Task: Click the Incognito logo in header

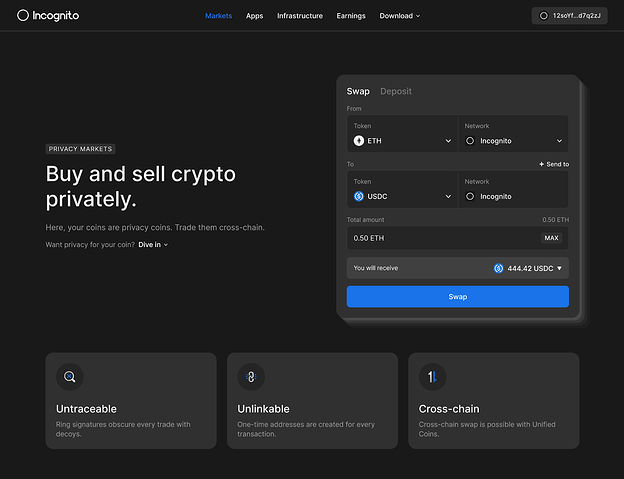Action: tap(48, 16)
